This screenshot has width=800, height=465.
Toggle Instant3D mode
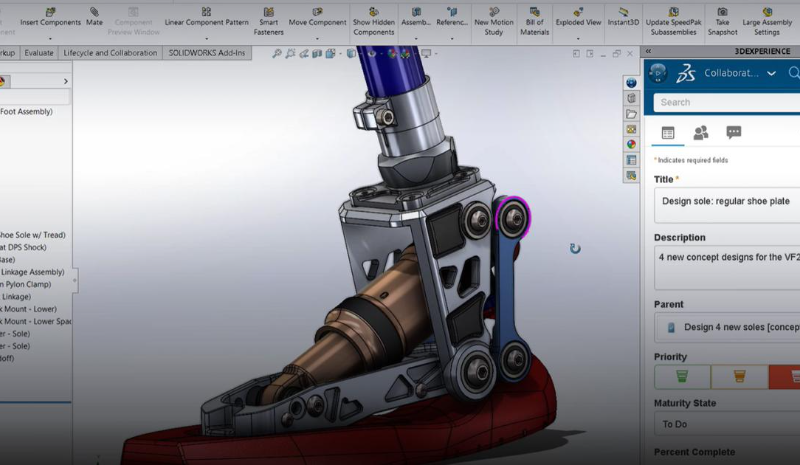[623, 16]
